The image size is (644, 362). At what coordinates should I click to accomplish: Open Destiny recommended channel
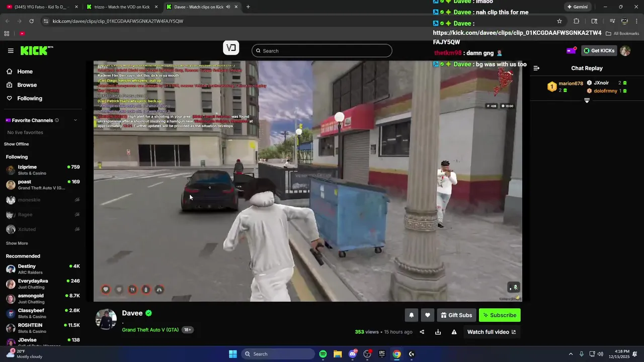[x=43, y=269]
